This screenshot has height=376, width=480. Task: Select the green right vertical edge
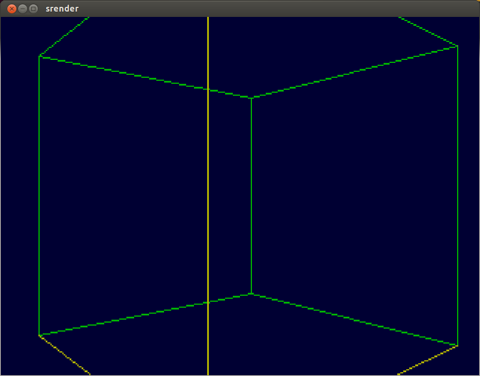coord(457,196)
